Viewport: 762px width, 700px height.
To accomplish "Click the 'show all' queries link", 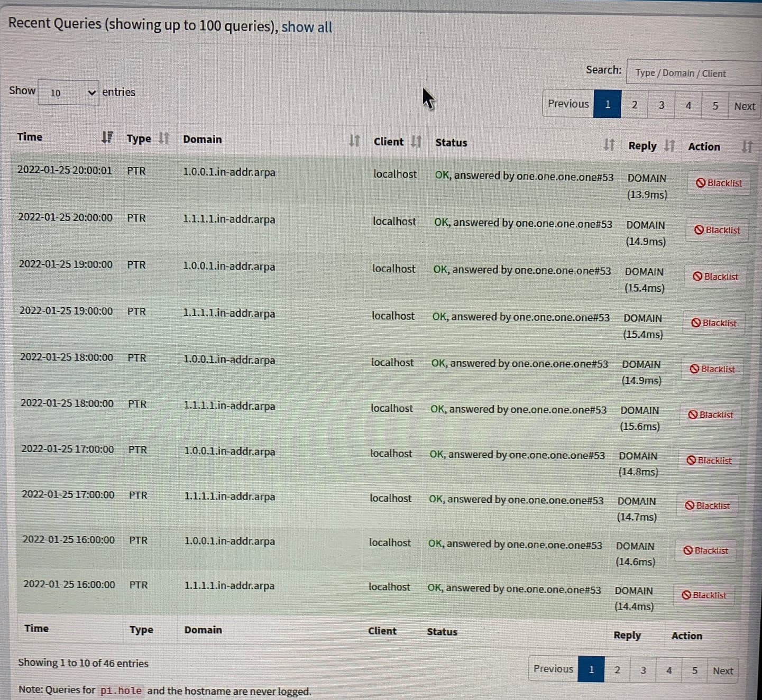I will pyautogui.click(x=307, y=26).
